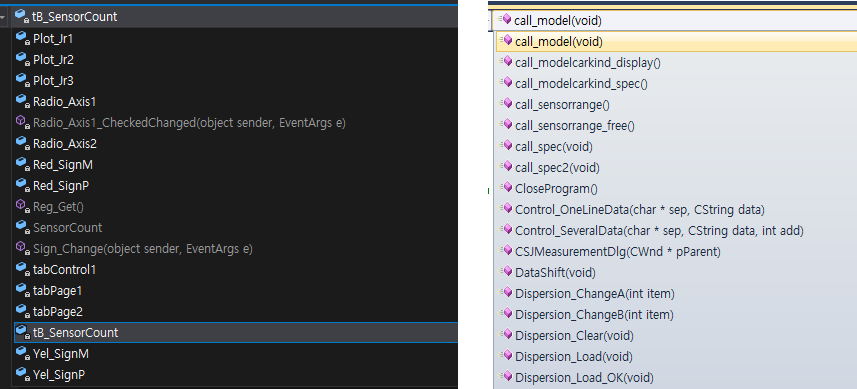The image size is (857, 389).
Task: Go to Sign_Change(object sender, EventArgs e)
Action: pos(143,249)
